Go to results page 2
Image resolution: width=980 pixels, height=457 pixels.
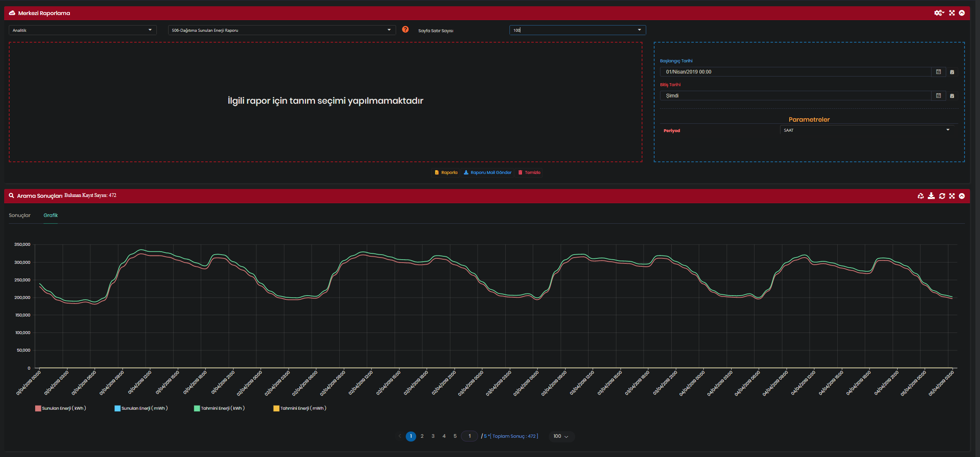(x=422, y=436)
